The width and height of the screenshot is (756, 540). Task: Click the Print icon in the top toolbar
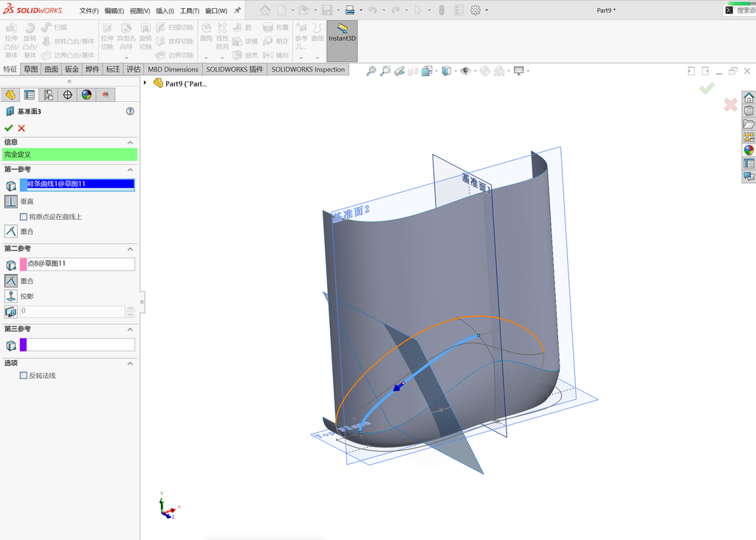pyautogui.click(x=350, y=10)
